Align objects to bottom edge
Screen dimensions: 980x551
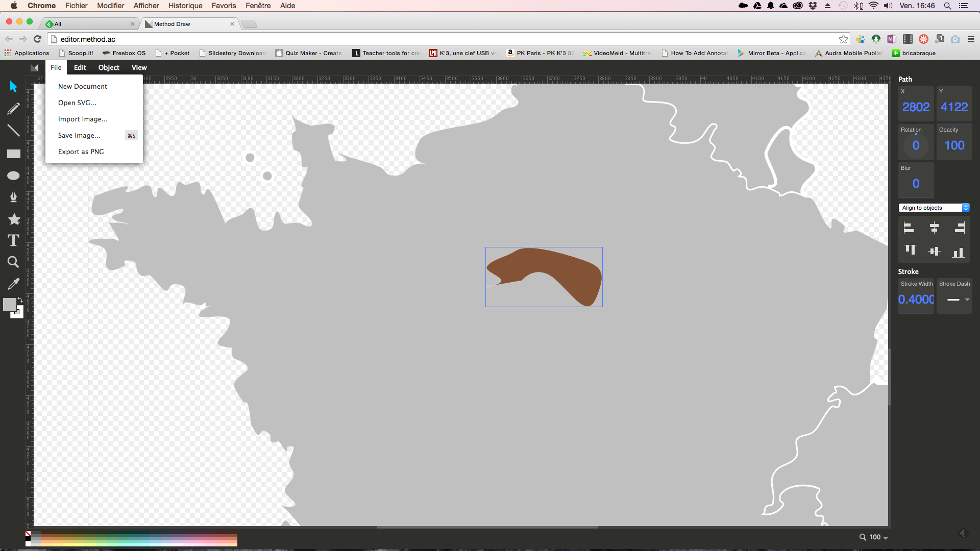pyautogui.click(x=959, y=252)
